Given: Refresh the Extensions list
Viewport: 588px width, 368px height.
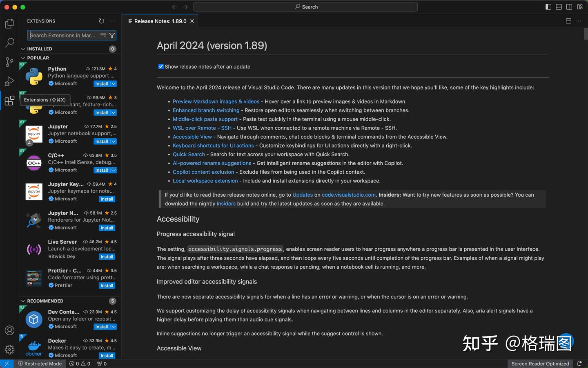Looking at the screenshot, I should coord(101,21).
